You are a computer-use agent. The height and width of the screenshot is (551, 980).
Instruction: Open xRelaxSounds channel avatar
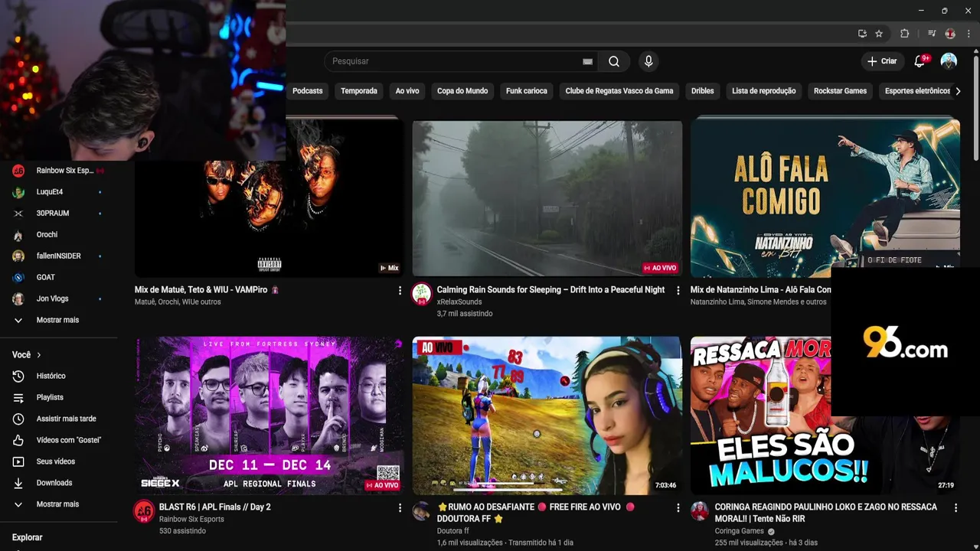point(422,294)
